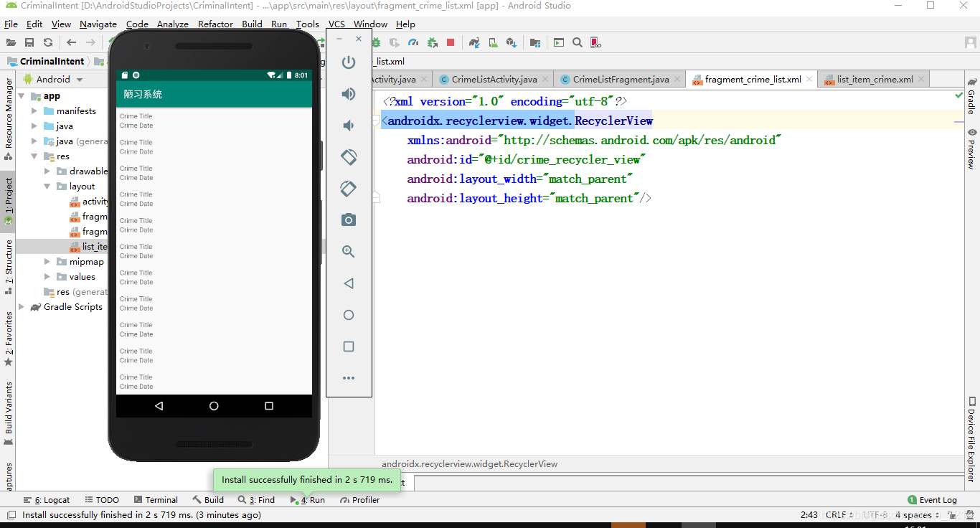
Task: Open the Logcat tool window
Action: point(47,500)
